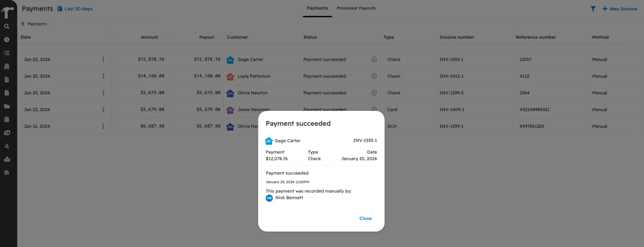Click the Customer column header

click(237, 37)
